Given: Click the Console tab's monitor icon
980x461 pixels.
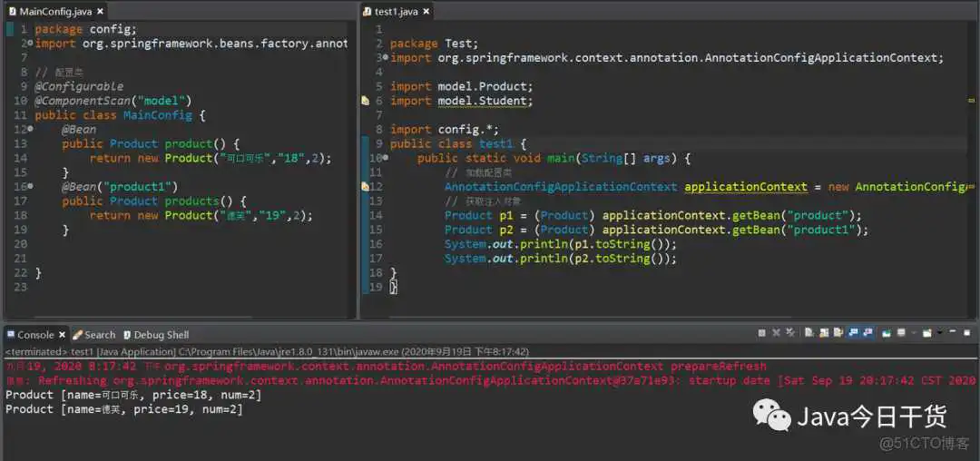Looking at the screenshot, I should click(11, 335).
